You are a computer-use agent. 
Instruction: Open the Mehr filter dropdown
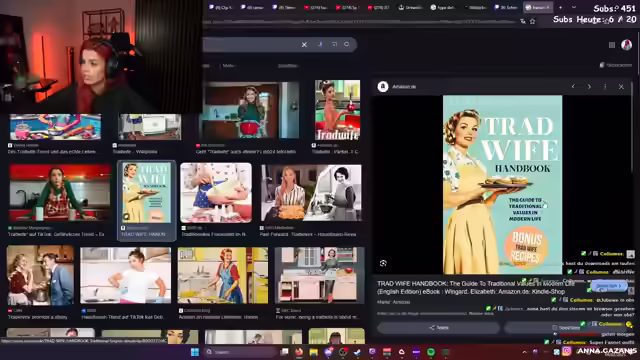[x=229, y=66]
